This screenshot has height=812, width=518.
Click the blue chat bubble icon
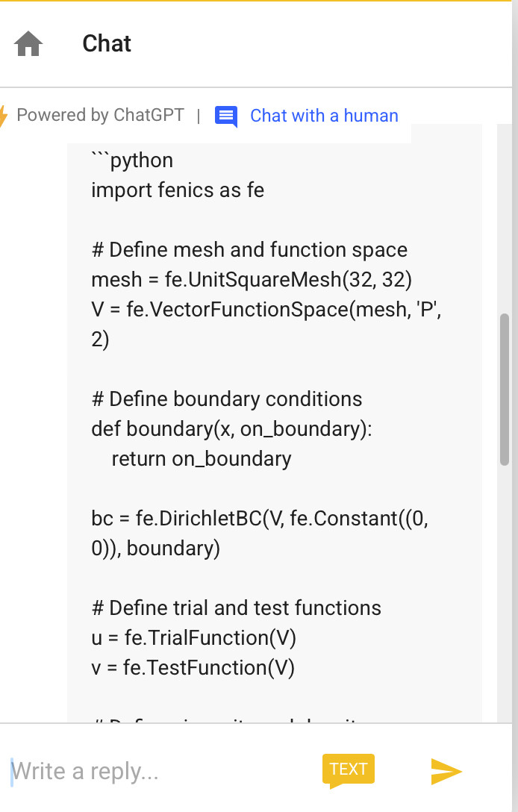[226, 116]
